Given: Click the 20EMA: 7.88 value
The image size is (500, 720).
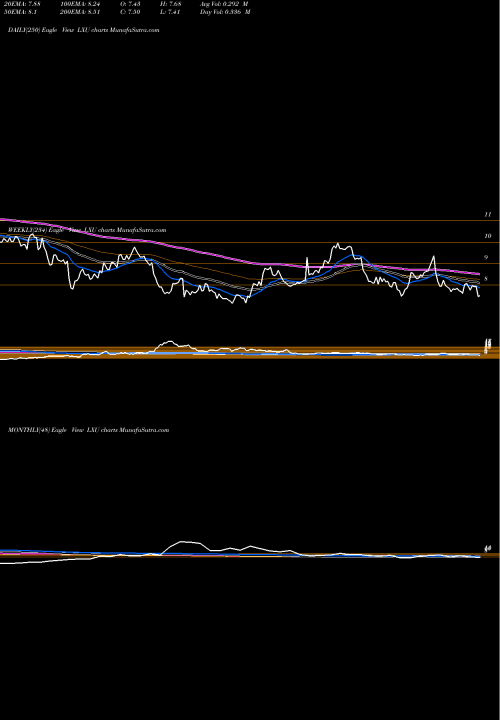Looking at the screenshot, I should point(24,4).
